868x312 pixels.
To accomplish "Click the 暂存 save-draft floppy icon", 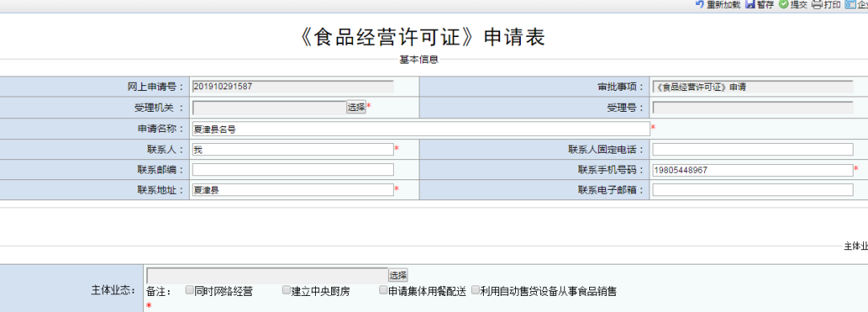I will coord(750,5).
